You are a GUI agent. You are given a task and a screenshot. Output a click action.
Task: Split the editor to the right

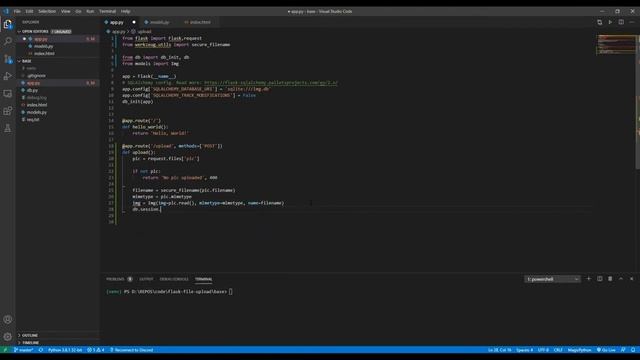point(621,22)
